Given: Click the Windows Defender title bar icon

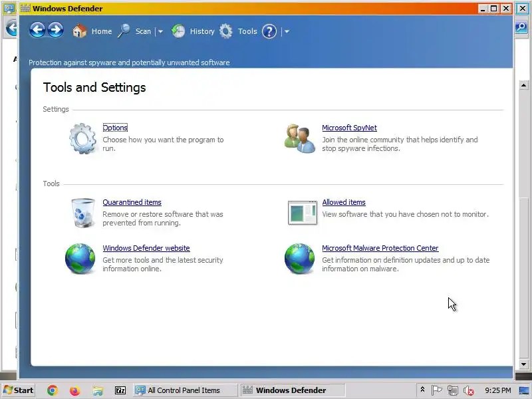Looking at the screenshot, I should [x=25, y=8].
